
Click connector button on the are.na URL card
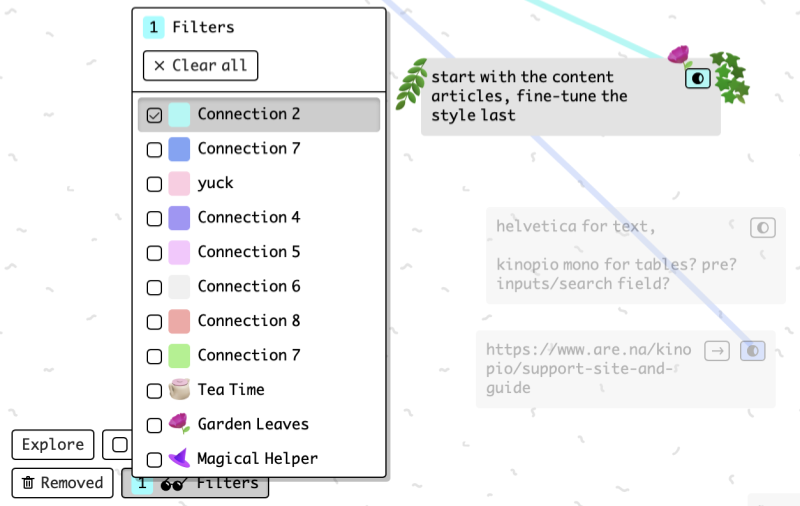[x=752, y=351]
